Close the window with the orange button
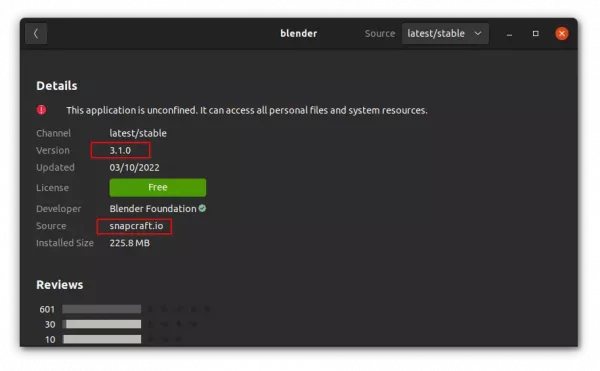Image resolution: width=600 pixels, height=371 pixels. [x=562, y=34]
